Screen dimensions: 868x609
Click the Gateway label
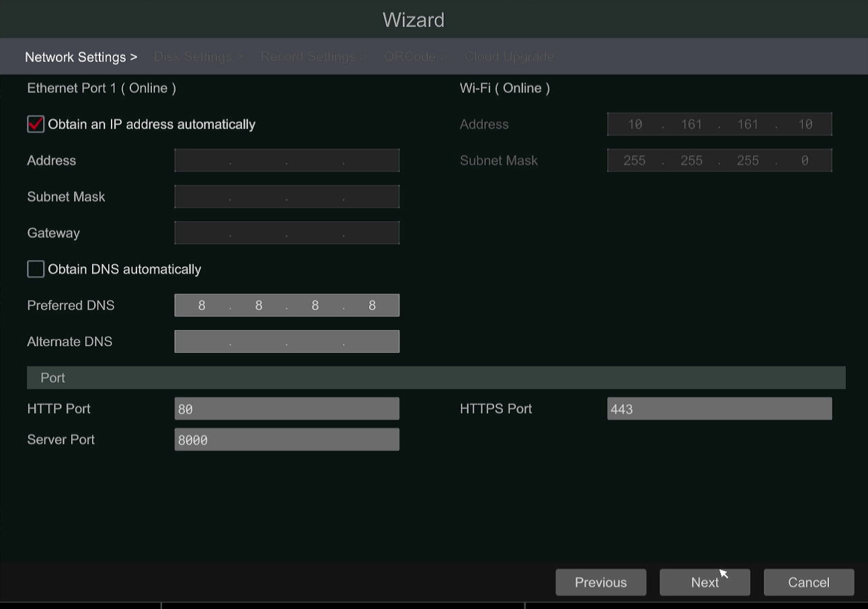(53, 233)
